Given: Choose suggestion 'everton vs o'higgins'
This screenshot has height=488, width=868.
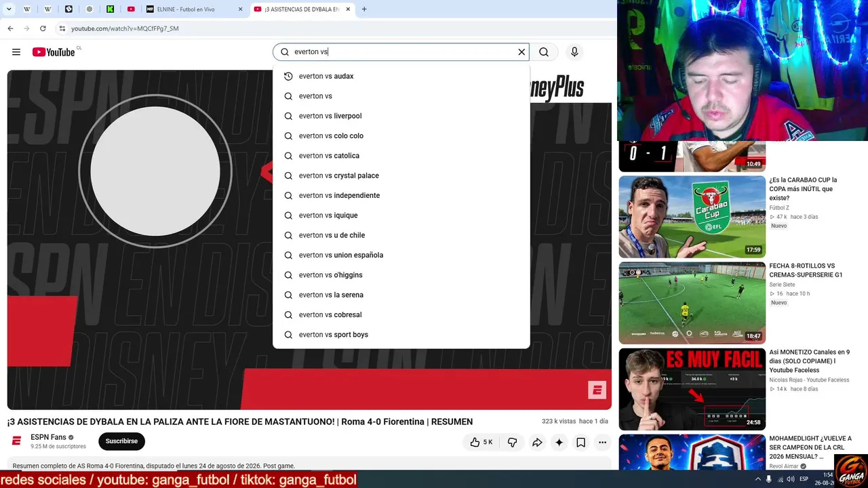Looking at the screenshot, I should pos(401,275).
